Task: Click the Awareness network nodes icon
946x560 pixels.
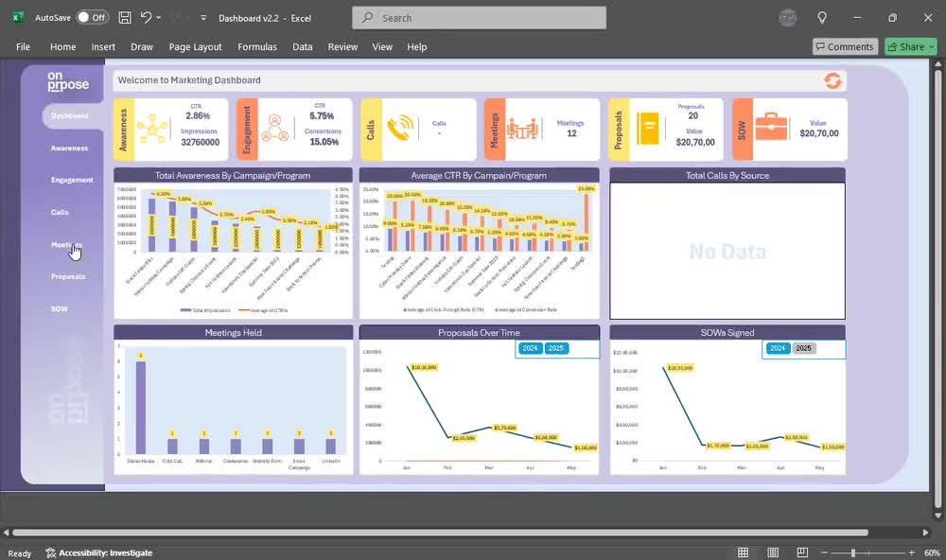Action: point(152,129)
